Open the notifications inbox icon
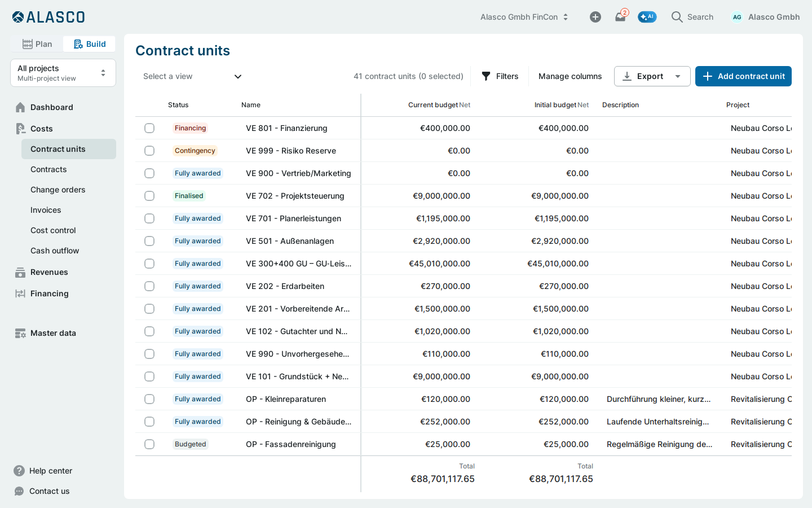812x508 pixels. pyautogui.click(x=620, y=17)
